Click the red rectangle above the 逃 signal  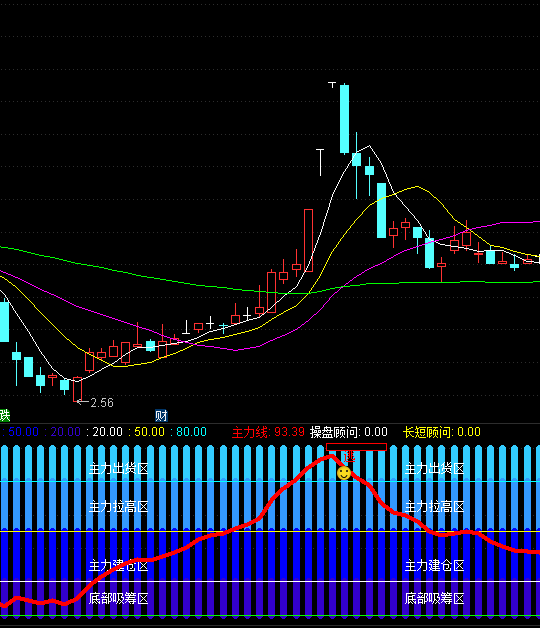[357, 447]
